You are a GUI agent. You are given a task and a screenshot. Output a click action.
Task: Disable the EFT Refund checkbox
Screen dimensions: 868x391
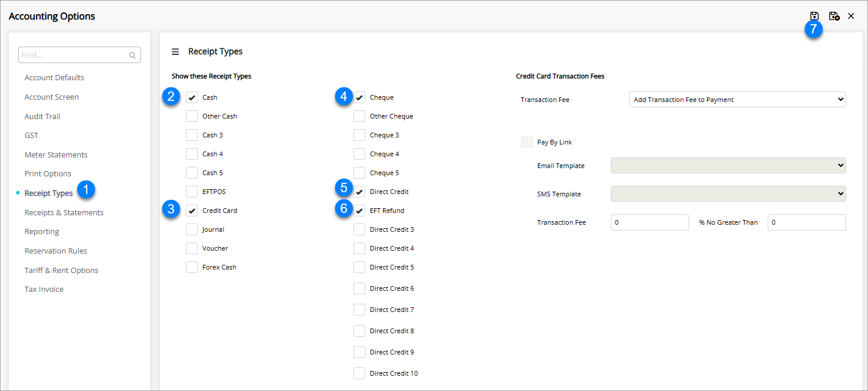[359, 211]
